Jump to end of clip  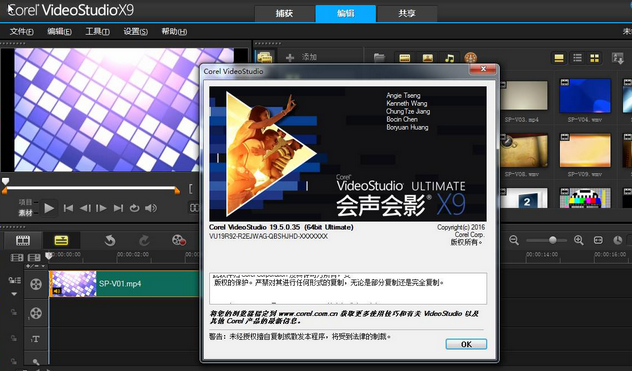[118, 208]
